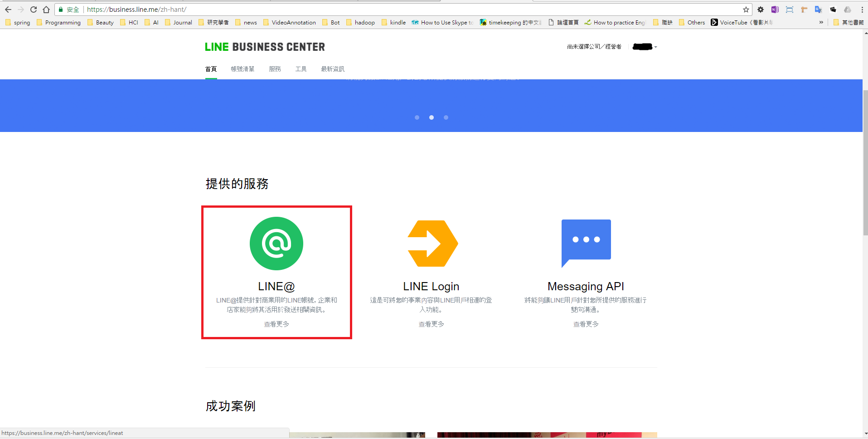Image resolution: width=868 pixels, height=439 pixels.
Task: Select the 工具 navigation tab
Action: pos(301,69)
